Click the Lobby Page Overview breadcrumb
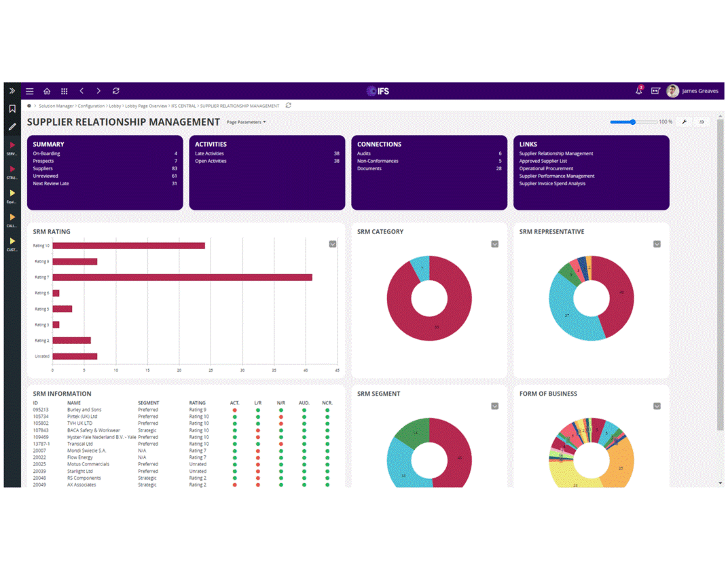 (146, 107)
